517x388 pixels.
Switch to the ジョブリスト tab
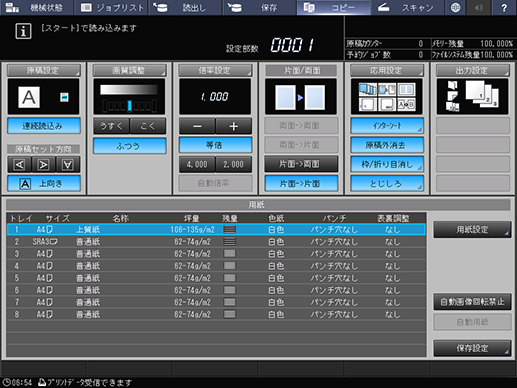tap(111, 7)
